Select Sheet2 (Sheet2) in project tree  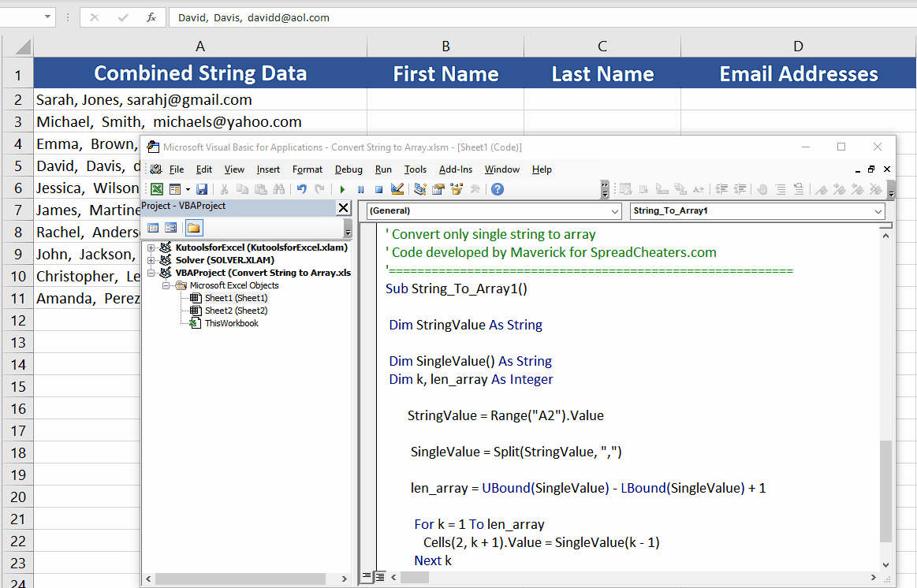pos(236,311)
